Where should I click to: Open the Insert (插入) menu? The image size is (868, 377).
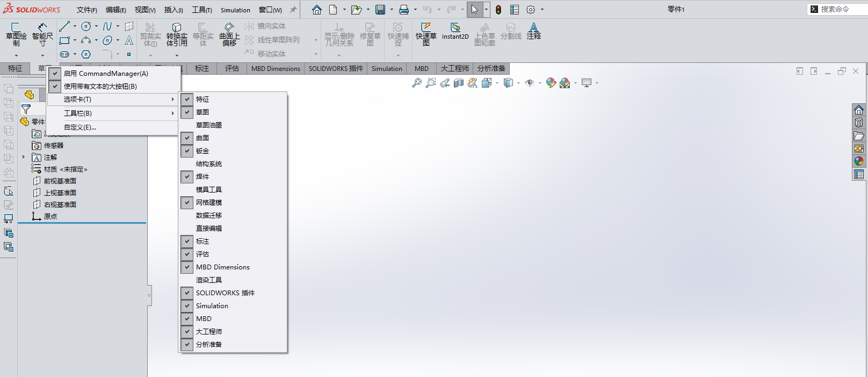tap(173, 10)
